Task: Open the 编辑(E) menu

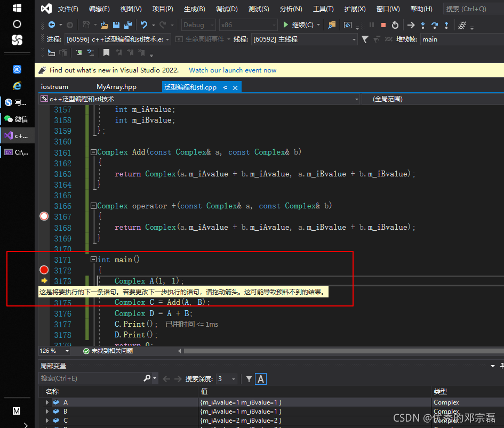Action: [99, 9]
